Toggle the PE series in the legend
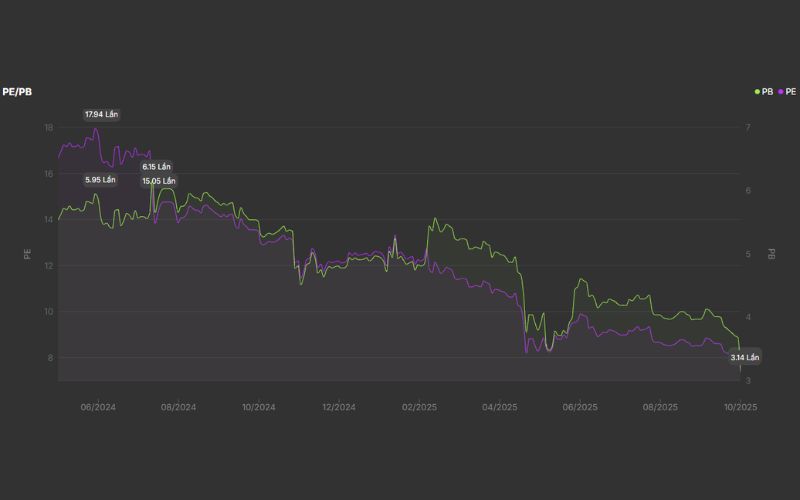This screenshot has height=500, width=800. [790, 91]
